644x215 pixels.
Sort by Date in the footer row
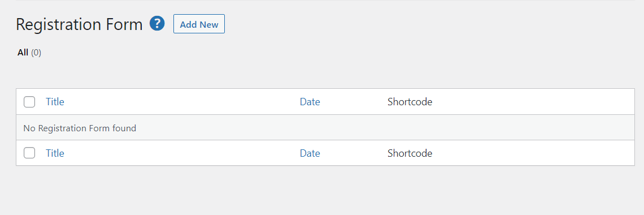point(310,153)
